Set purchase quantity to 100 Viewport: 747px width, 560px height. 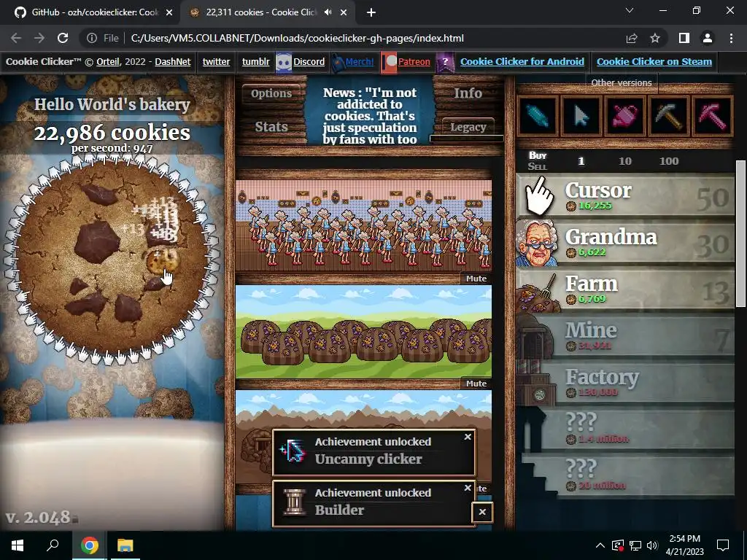[x=669, y=161]
